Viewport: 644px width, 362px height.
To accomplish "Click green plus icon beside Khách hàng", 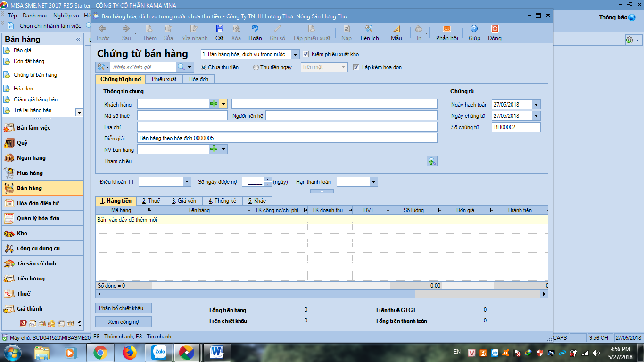I will pyautogui.click(x=214, y=104).
